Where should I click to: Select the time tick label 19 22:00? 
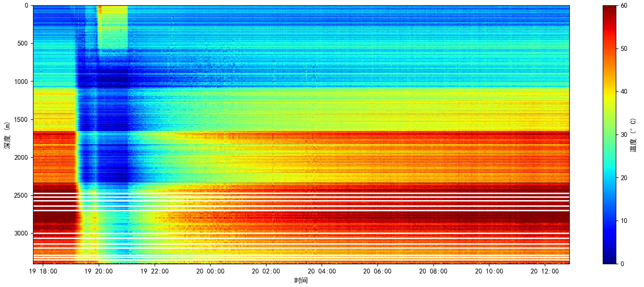click(155, 272)
